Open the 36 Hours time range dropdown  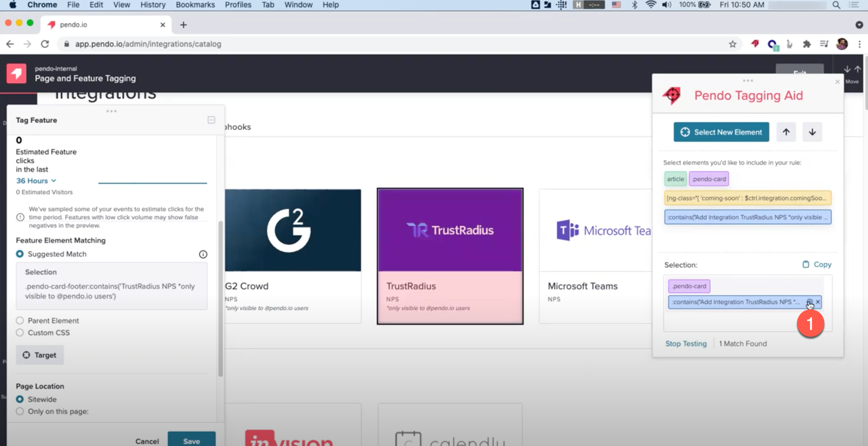(36, 181)
